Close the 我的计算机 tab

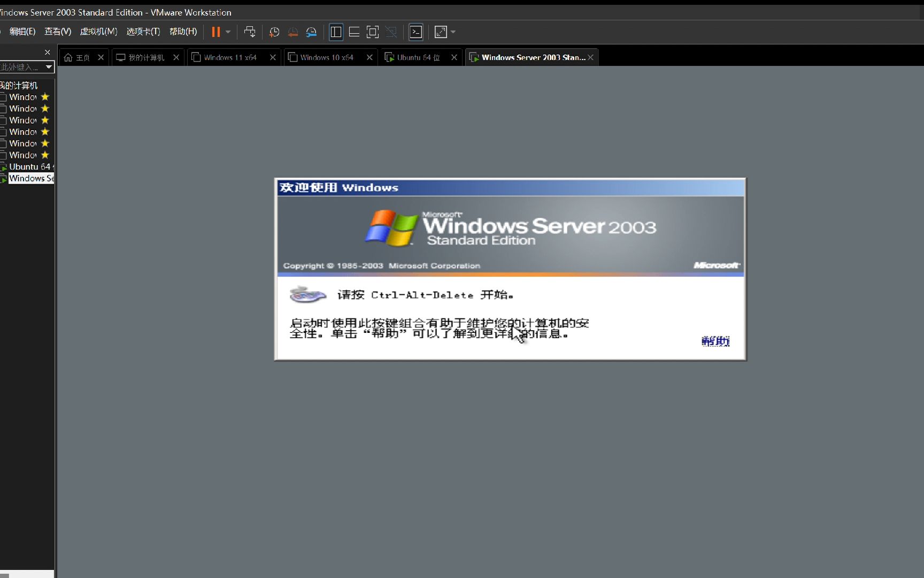(x=176, y=57)
